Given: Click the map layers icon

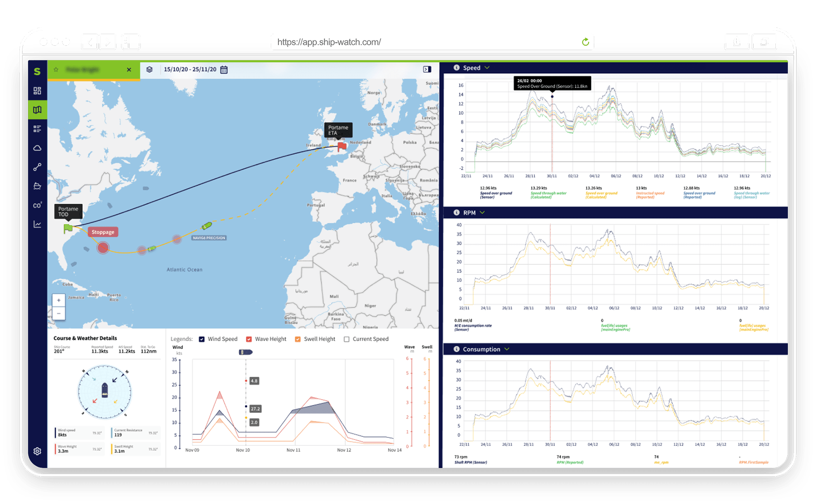Looking at the screenshot, I should click(149, 69).
